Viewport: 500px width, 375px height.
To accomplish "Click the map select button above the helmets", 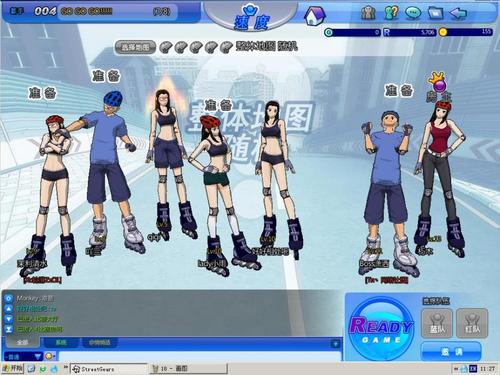I will tap(135, 47).
